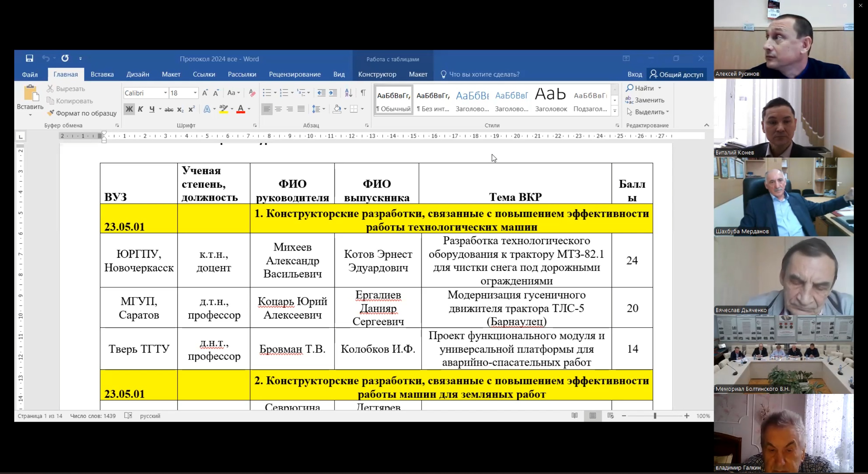Click the Save icon in quick access toolbar
This screenshot has height=474, width=868.
click(30, 58)
